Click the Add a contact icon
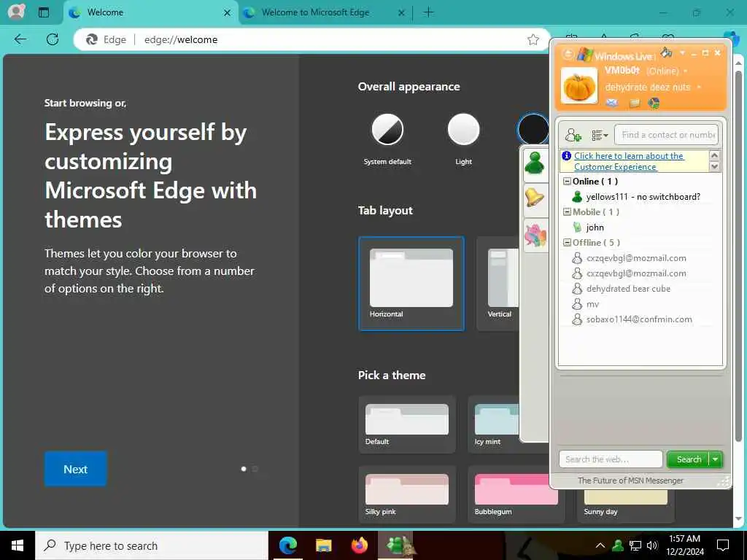The width and height of the screenshot is (747, 560). click(573, 135)
